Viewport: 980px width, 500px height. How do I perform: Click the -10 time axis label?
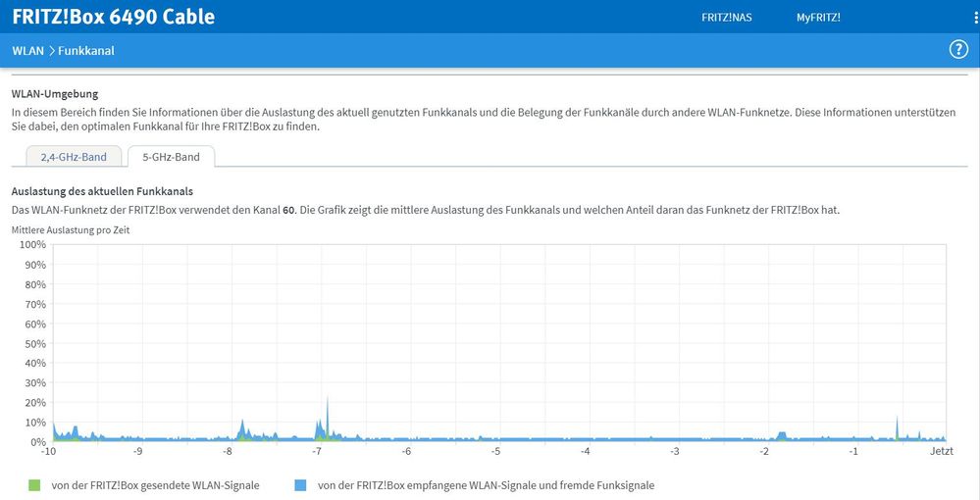click(x=48, y=451)
